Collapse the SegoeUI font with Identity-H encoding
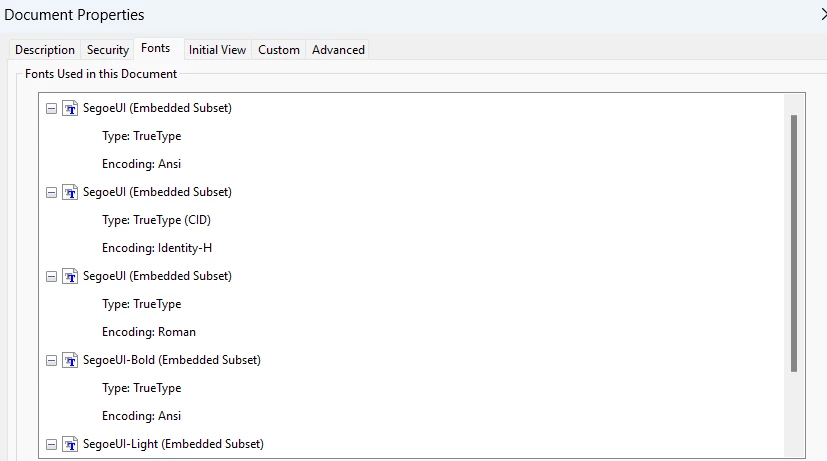 pyautogui.click(x=51, y=193)
